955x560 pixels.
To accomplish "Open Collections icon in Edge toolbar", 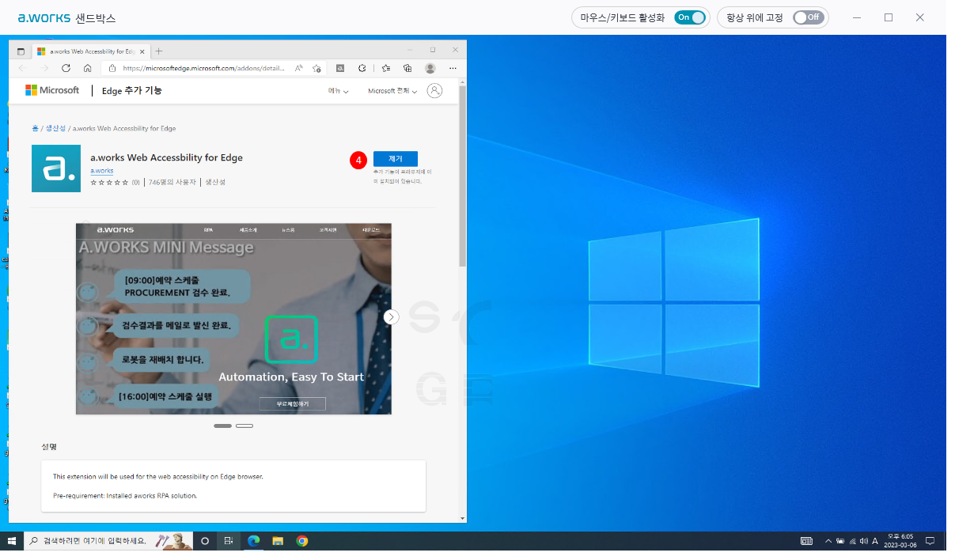I will click(407, 68).
